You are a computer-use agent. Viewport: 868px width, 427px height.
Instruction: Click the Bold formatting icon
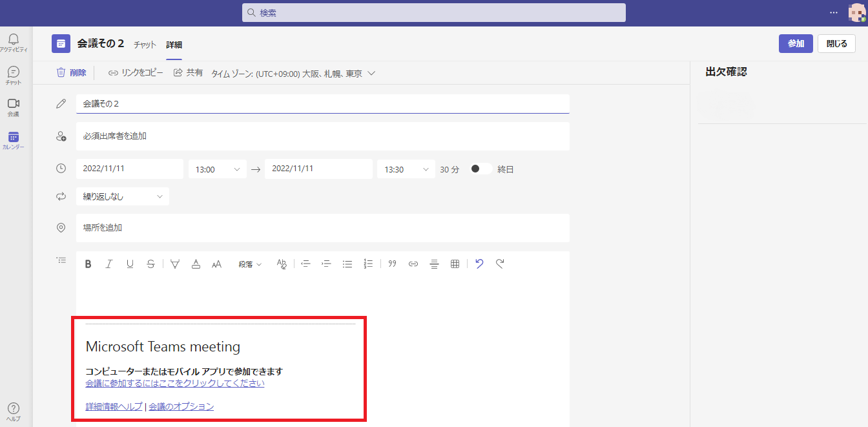[x=88, y=264]
